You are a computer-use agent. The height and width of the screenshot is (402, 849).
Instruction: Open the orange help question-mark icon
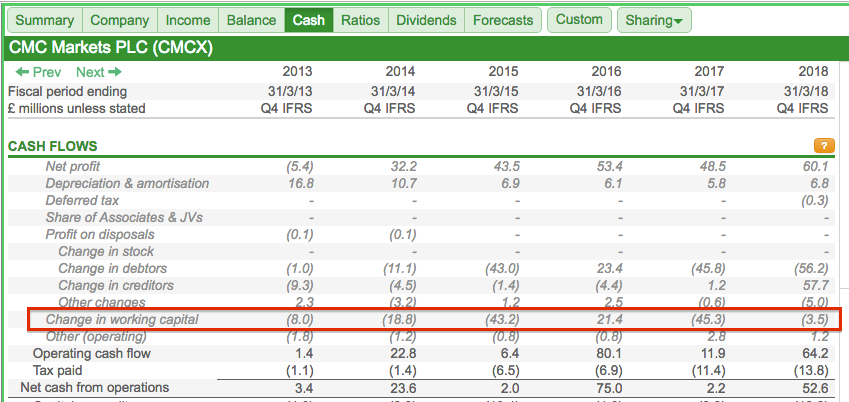coord(823,146)
